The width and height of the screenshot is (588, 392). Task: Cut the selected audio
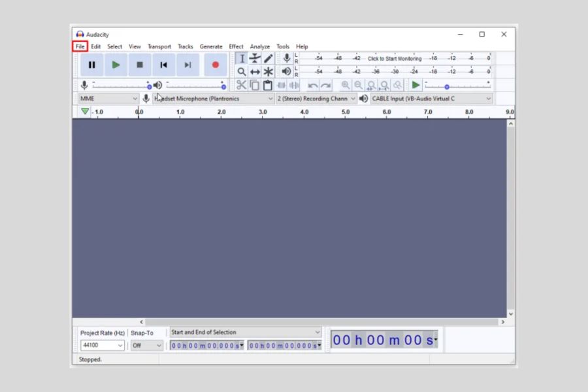pyautogui.click(x=241, y=84)
